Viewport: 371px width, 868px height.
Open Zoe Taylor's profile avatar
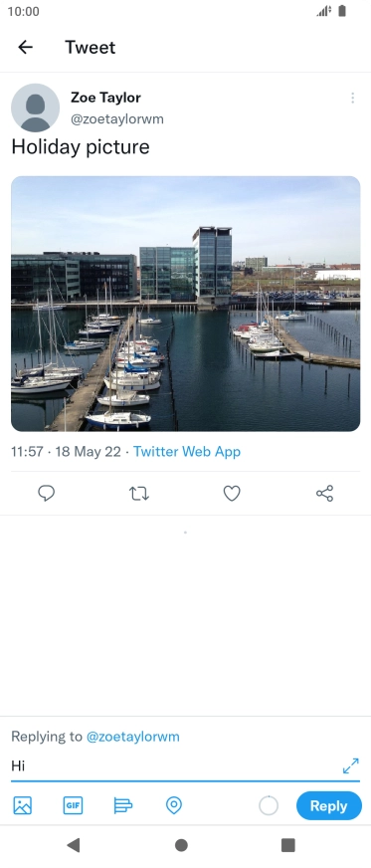[x=36, y=108]
